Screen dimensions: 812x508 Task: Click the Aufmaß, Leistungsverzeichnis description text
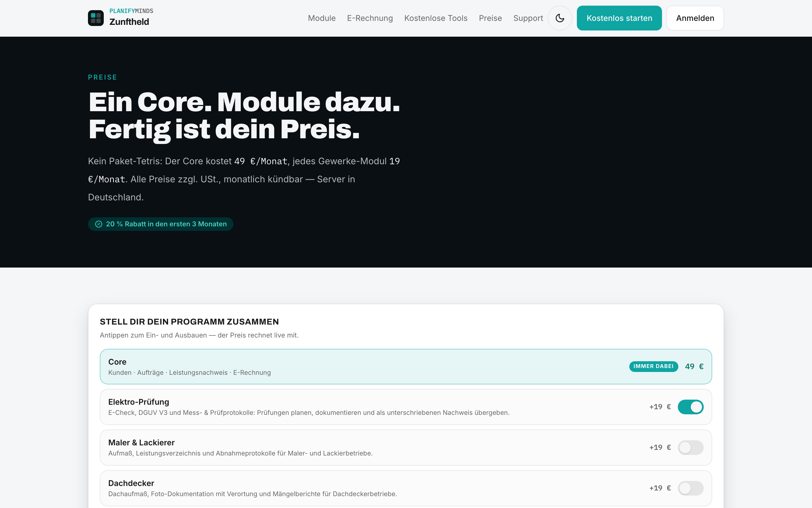coord(240,453)
